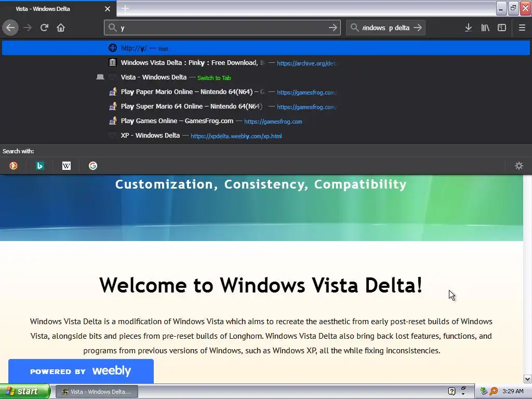This screenshot has height=399, width=532.
Task: Go back one page in the browser
Action: 10,28
